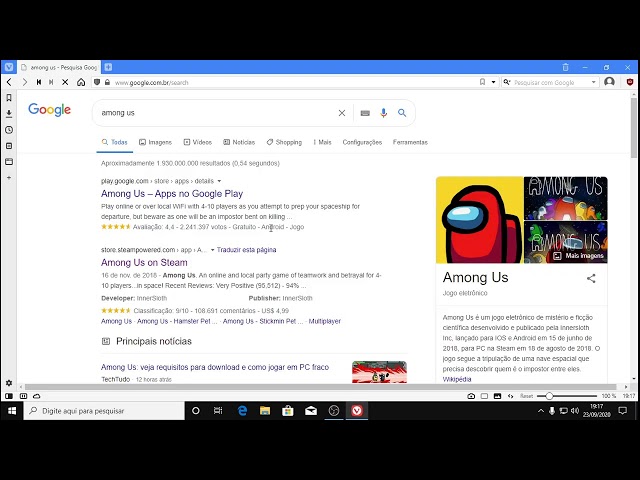Stop loading the page

65,82
